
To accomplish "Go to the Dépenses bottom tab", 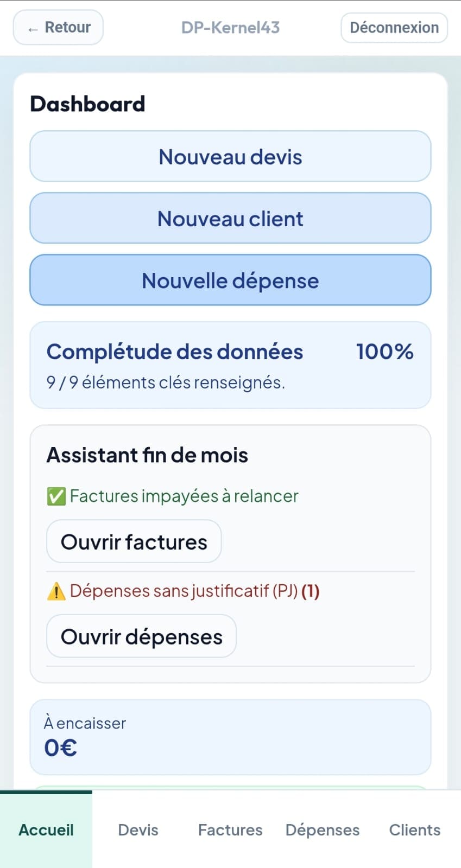I will coord(323,829).
